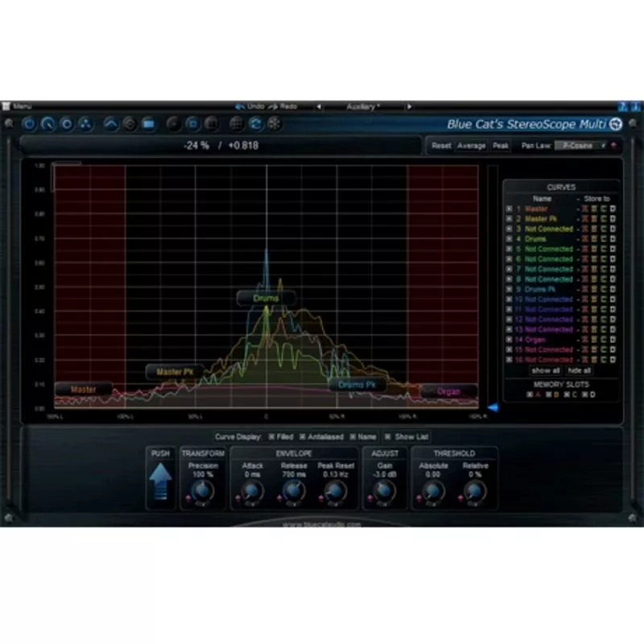
Task: Click the pink MIDI icon beside Relative knob
Action: coord(460,498)
